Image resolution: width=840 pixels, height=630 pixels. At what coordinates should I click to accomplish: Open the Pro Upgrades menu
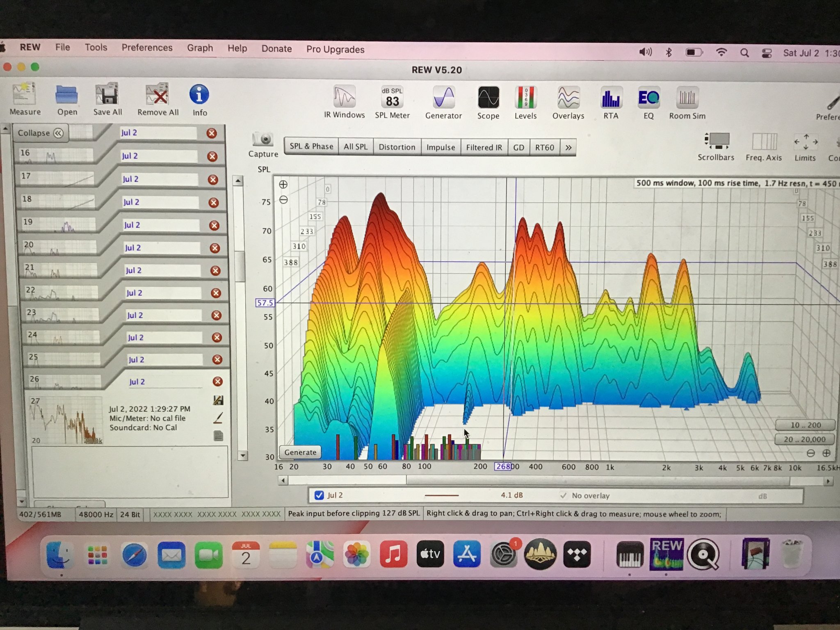pyautogui.click(x=335, y=49)
